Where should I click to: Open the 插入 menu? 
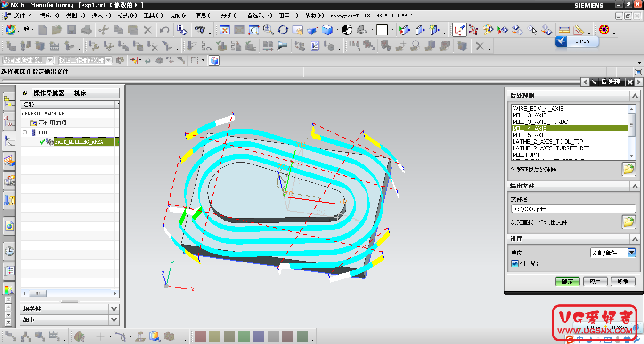(x=101, y=16)
